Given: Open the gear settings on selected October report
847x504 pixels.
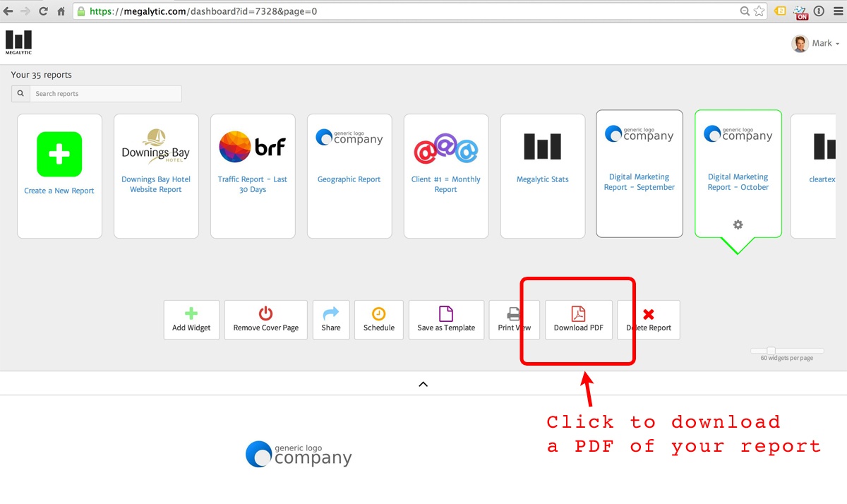Looking at the screenshot, I should pyautogui.click(x=738, y=224).
